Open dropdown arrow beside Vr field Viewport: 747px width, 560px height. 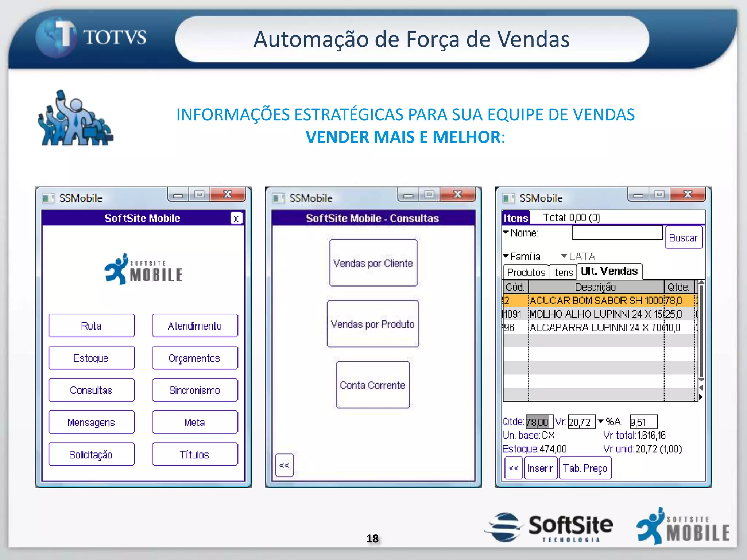click(x=600, y=421)
